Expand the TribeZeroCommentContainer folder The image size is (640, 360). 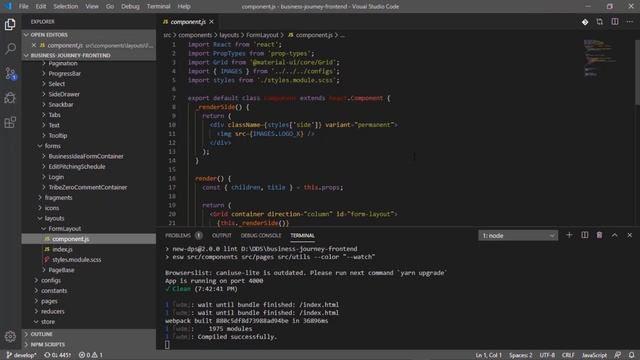pyautogui.click(x=87, y=187)
